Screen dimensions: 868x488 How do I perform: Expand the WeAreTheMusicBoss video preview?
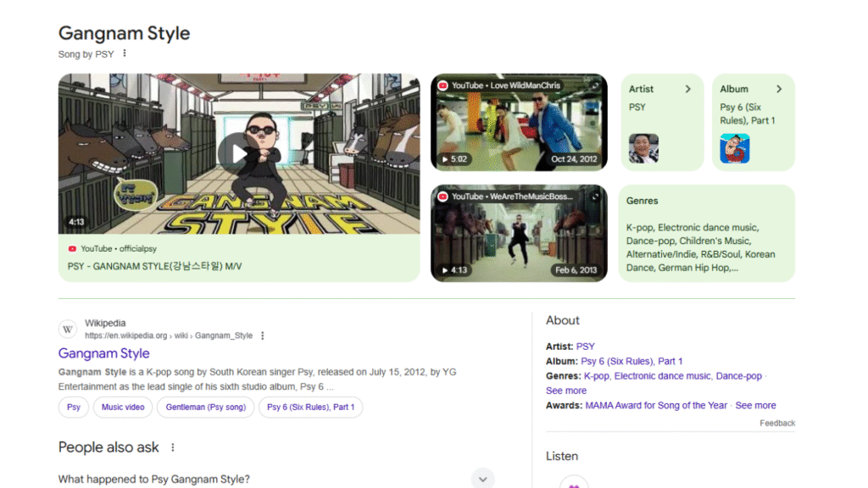[595, 197]
